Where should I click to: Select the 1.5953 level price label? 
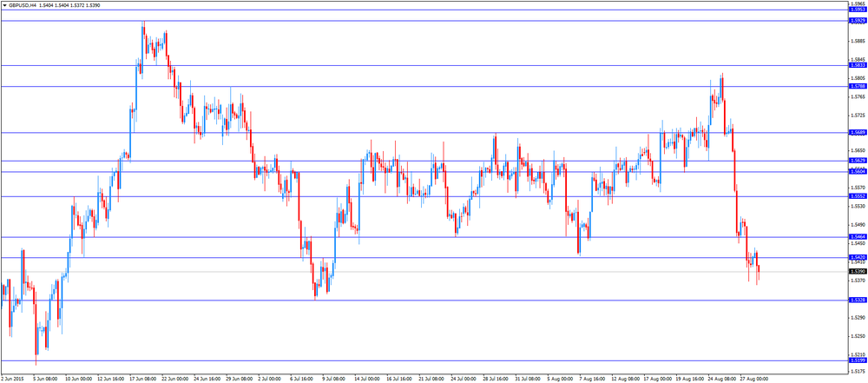point(857,10)
